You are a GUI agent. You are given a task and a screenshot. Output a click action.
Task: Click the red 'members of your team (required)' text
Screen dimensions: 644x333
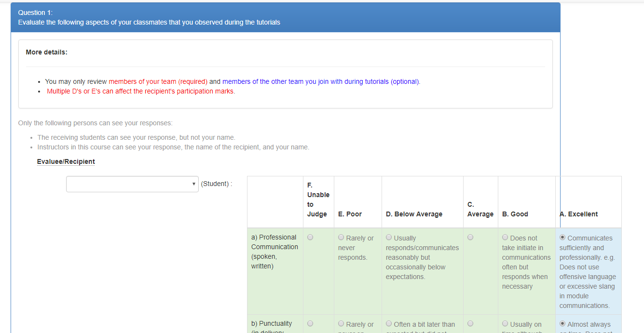point(158,81)
